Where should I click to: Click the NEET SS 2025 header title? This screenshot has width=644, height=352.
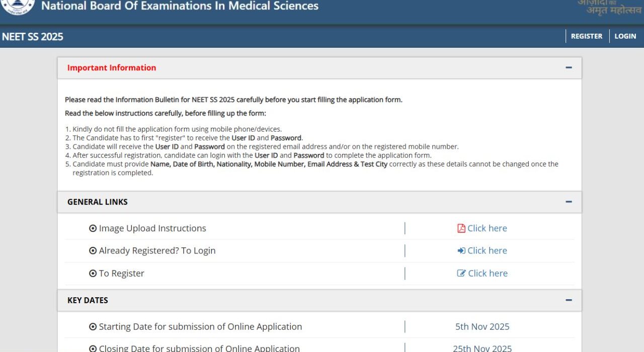32,36
